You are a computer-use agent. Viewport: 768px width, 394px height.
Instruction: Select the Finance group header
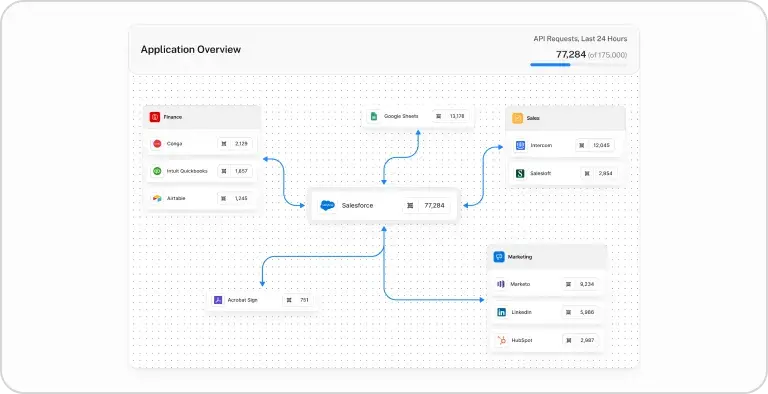pos(202,117)
